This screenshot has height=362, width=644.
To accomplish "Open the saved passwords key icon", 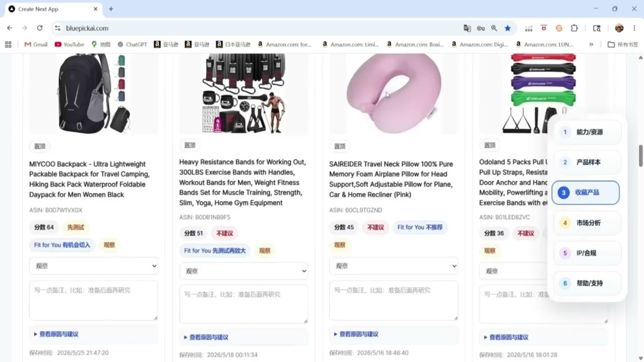I will (481, 28).
